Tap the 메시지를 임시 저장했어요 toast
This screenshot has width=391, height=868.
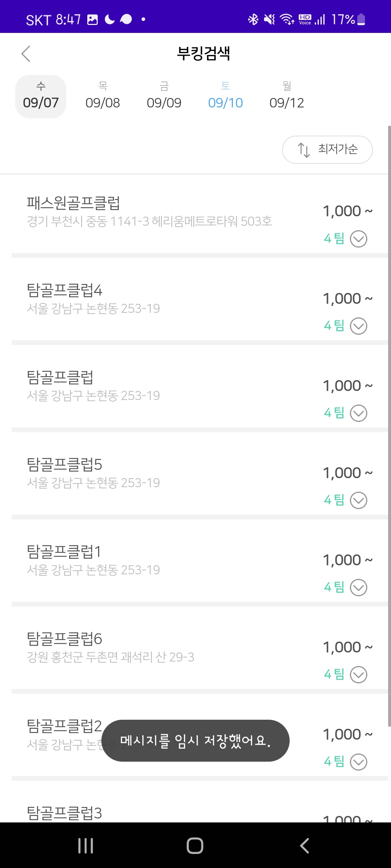pyautogui.click(x=195, y=741)
